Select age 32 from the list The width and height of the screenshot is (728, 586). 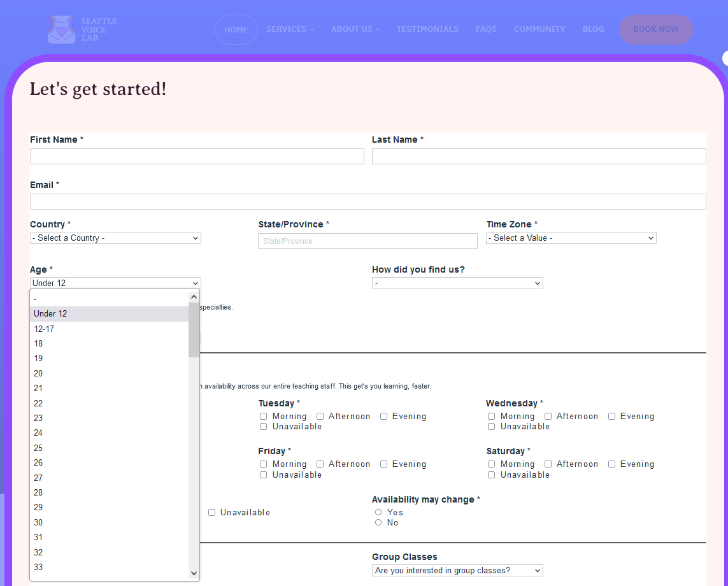click(109, 552)
